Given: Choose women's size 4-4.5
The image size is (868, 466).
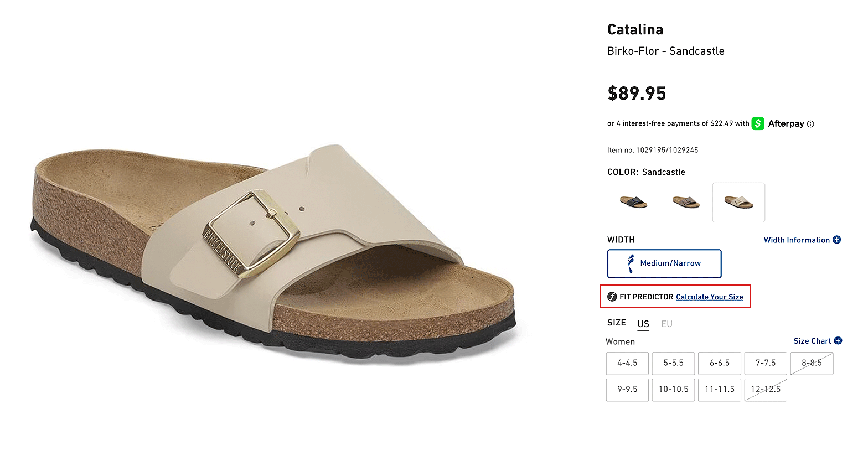Looking at the screenshot, I should (627, 363).
